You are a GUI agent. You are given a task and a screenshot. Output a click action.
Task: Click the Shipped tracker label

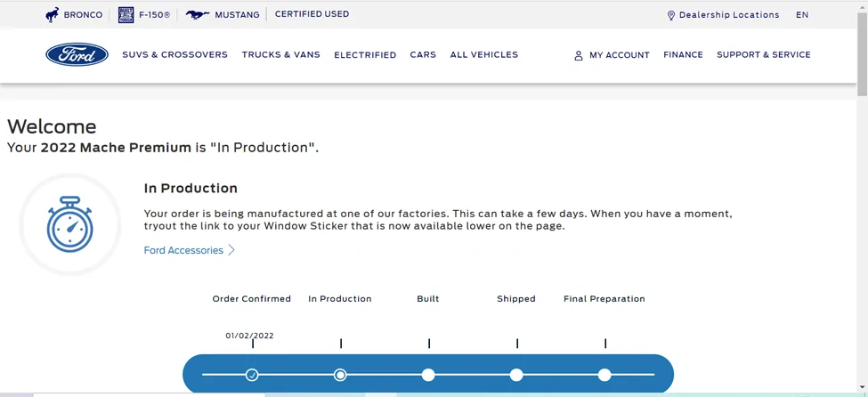click(516, 298)
